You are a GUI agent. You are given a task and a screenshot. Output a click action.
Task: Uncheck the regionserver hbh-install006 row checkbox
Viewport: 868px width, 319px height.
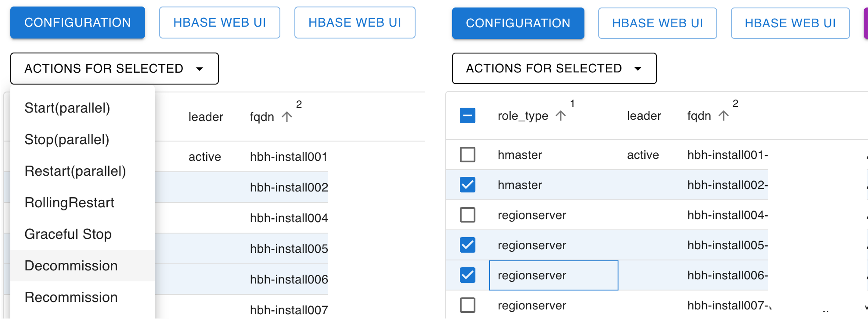(x=467, y=275)
